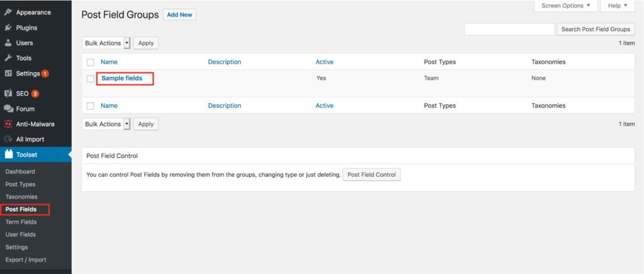Click the Add New button
The image size is (644, 274).
pos(179,14)
